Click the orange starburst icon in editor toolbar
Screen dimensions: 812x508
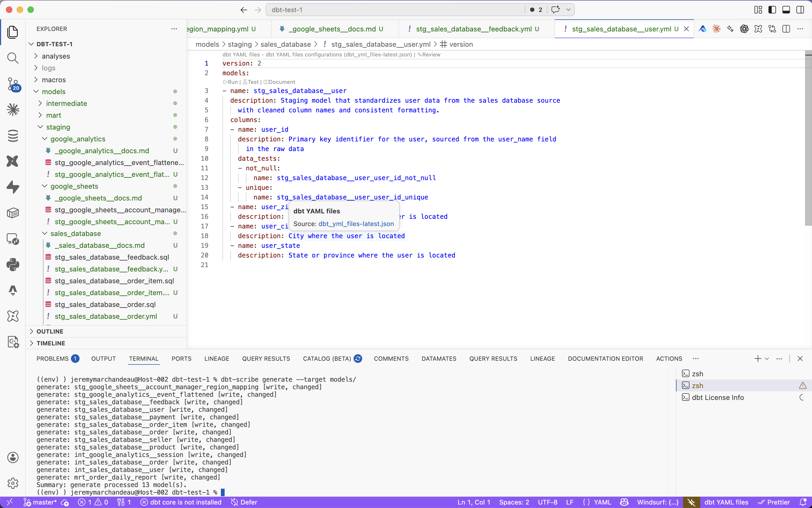pyautogui.click(x=716, y=29)
